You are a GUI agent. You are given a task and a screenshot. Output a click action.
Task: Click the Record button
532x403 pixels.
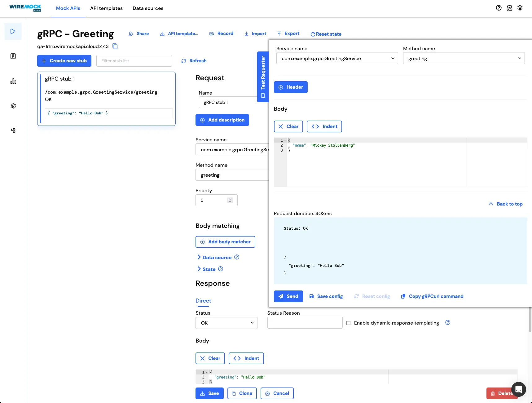222,33
